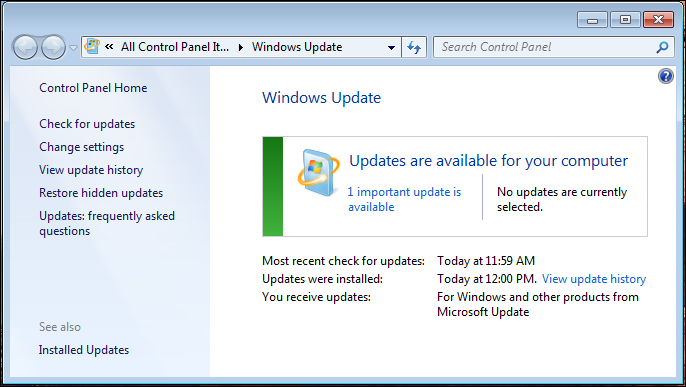This screenshot has height=387, width=686.
Task: Click View update history link beside install time
Action: (x=594, y=279)
